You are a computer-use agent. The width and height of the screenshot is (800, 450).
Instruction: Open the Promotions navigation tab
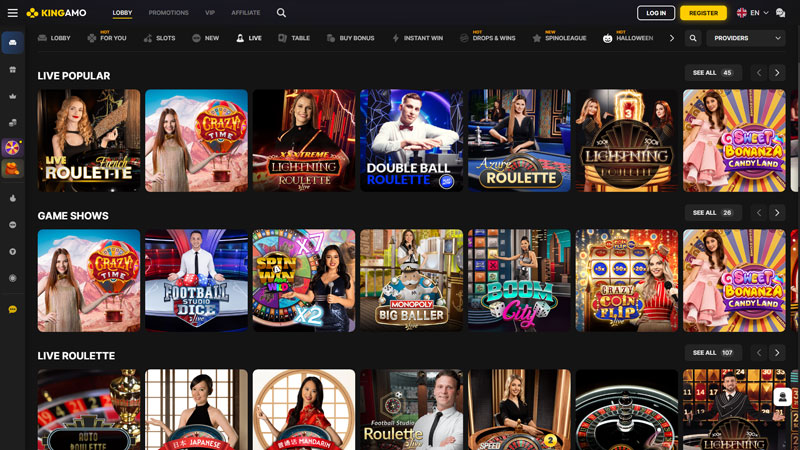click(x=168, y=13)
